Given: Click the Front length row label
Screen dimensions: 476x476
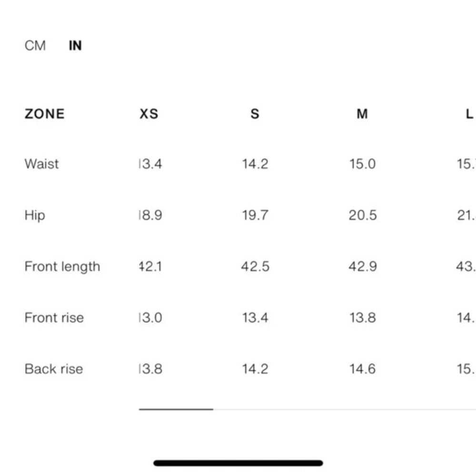Looking at the screenshot, I should [62, 267].
